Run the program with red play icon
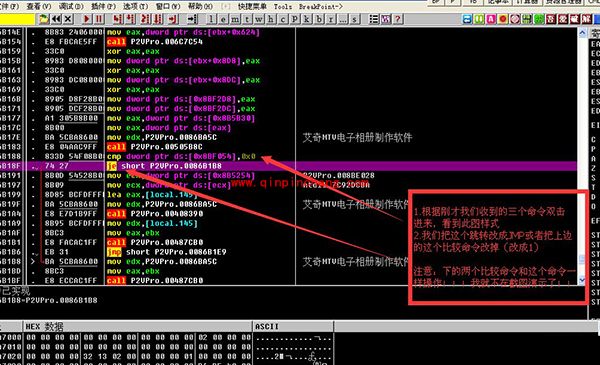600x365 pixels. (x=87, y=19)
